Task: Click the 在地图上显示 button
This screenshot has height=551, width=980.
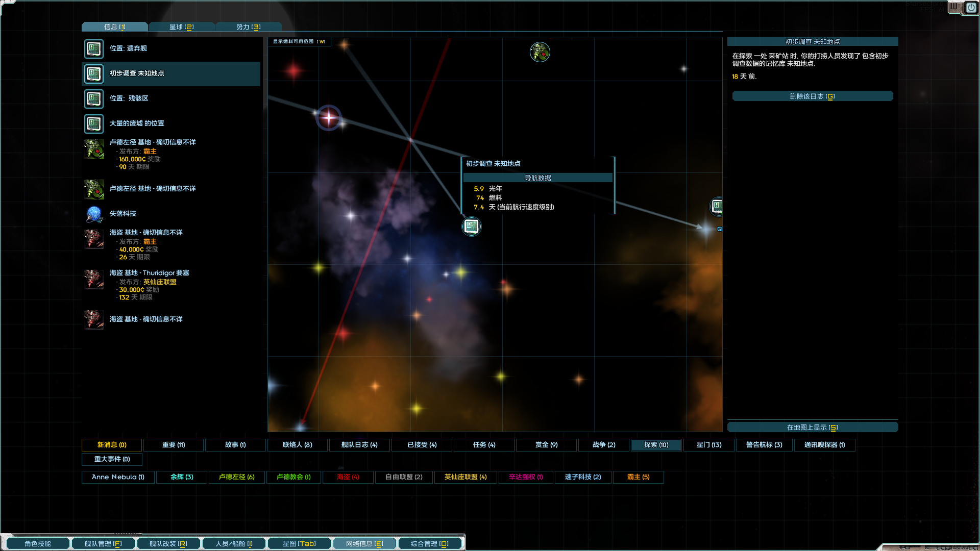Action: pyautogui.click(x=812, y=428)
